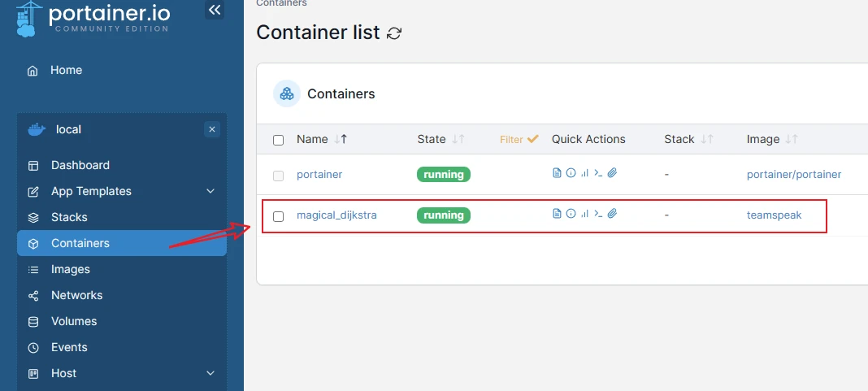Open the State Filter dropdown
868x391 pixels.
pyautogui.click(x=519, y=140)
